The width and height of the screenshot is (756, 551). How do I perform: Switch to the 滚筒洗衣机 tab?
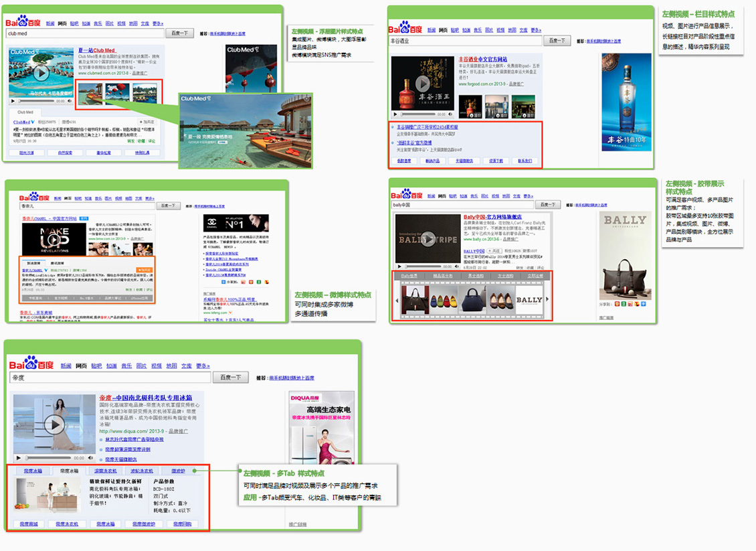(x=105, y=471)
